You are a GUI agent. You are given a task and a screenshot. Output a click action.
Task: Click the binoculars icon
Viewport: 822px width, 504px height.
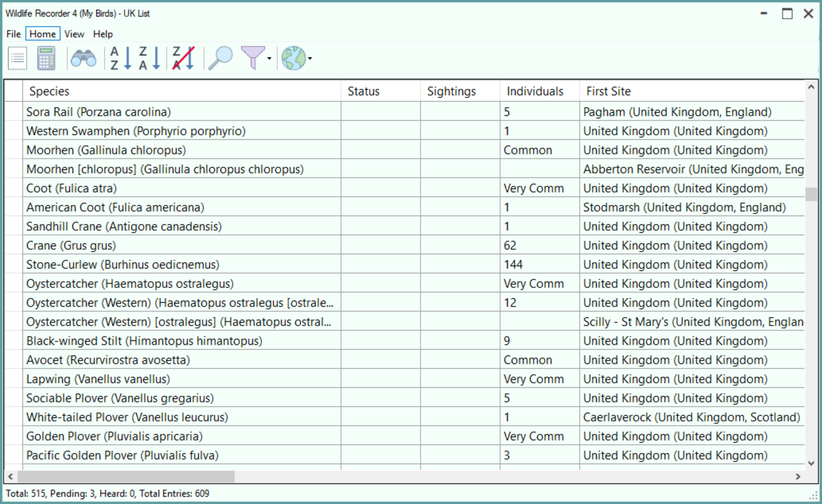pos(84,58)
